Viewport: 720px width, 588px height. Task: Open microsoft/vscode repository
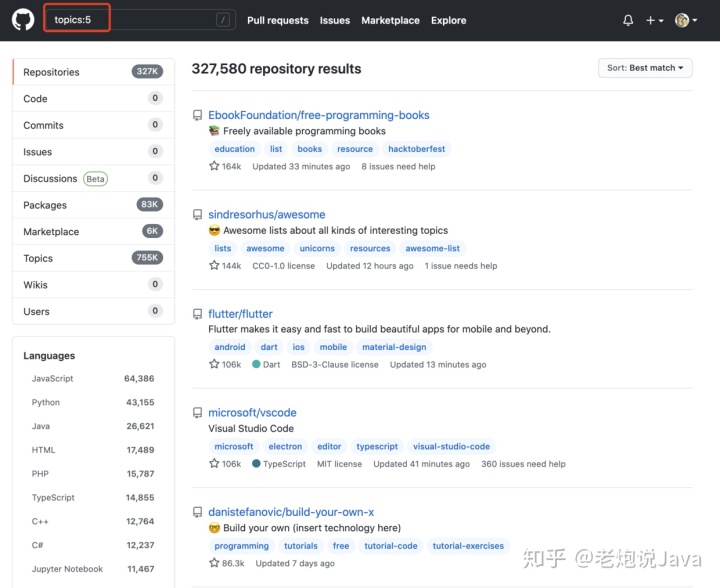pyautogui.click(x=252, y=413)
